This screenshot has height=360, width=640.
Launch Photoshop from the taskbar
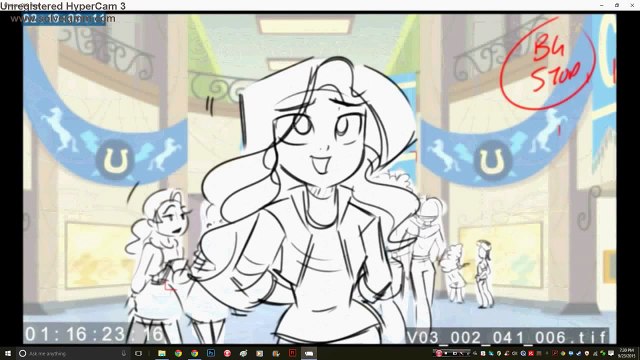211,353
